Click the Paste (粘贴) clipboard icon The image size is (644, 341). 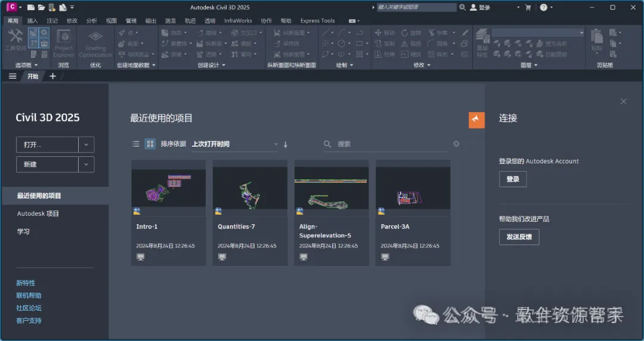click(x=597, y=36)
